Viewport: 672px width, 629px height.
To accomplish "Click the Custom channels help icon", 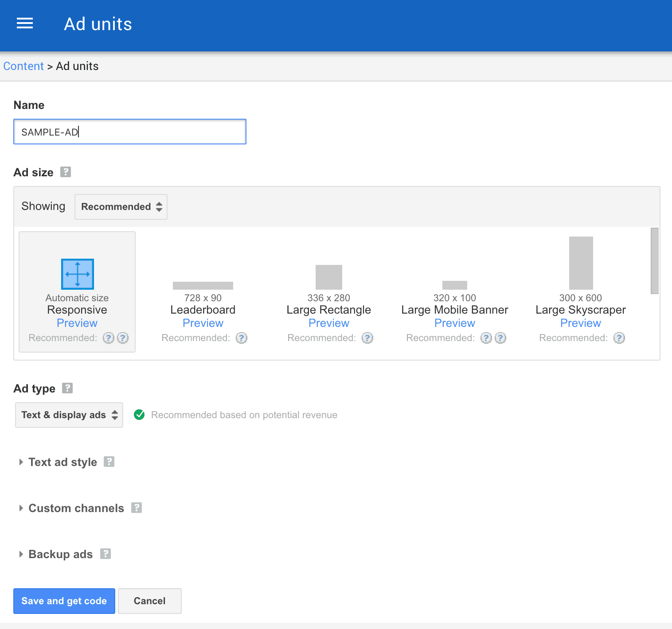I will coord(136,508).
